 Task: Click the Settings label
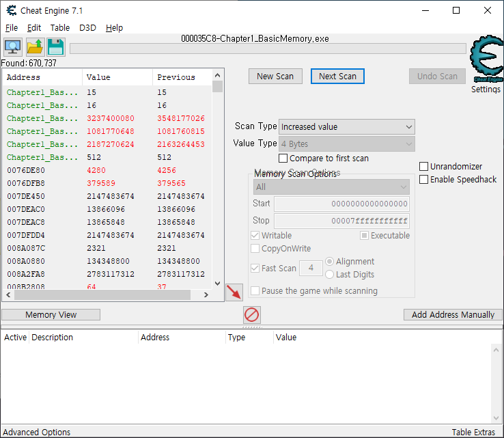486,89
